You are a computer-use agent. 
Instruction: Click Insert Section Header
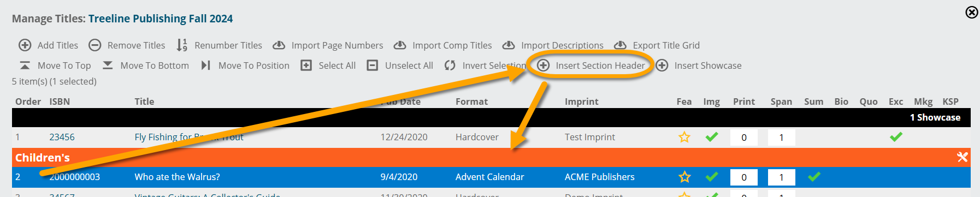pyautogui.click(x=600, y=65)
